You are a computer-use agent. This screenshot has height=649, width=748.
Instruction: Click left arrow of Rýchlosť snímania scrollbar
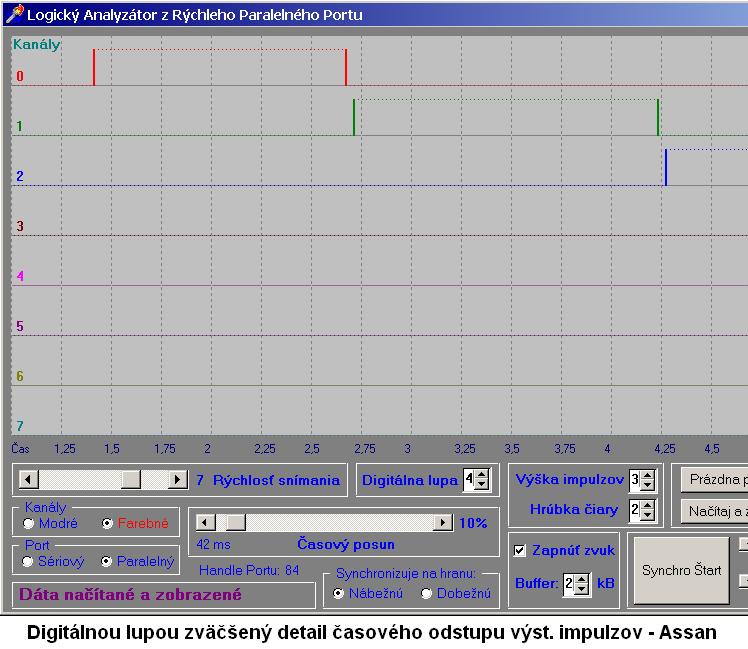pyautogui.click(x=27, y=480)
